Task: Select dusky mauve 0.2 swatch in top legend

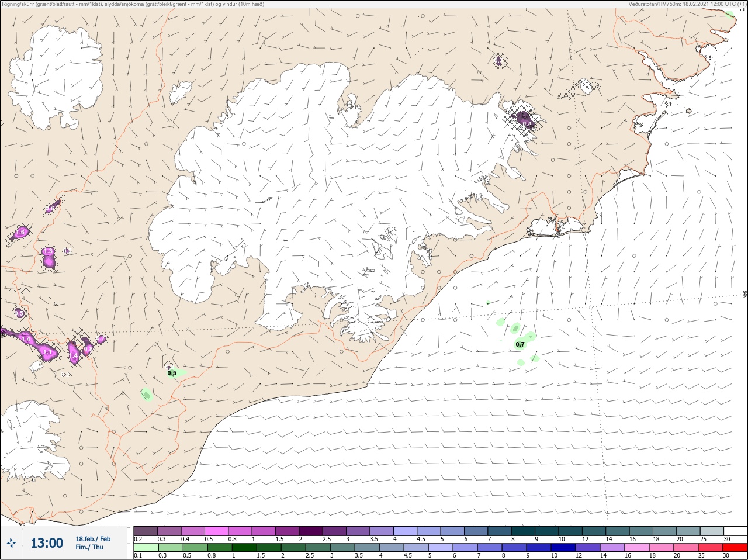Action: click(146, 531)
